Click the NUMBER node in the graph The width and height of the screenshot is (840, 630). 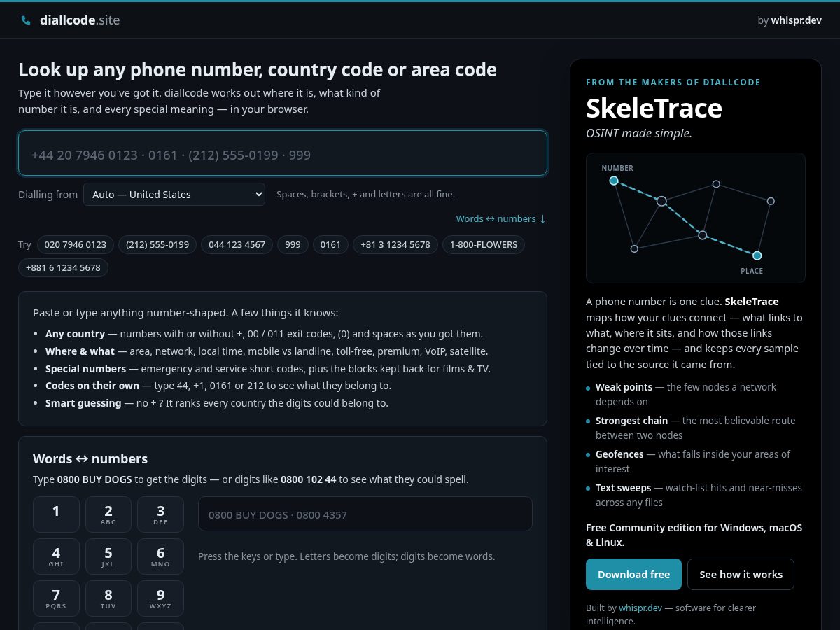614,181
